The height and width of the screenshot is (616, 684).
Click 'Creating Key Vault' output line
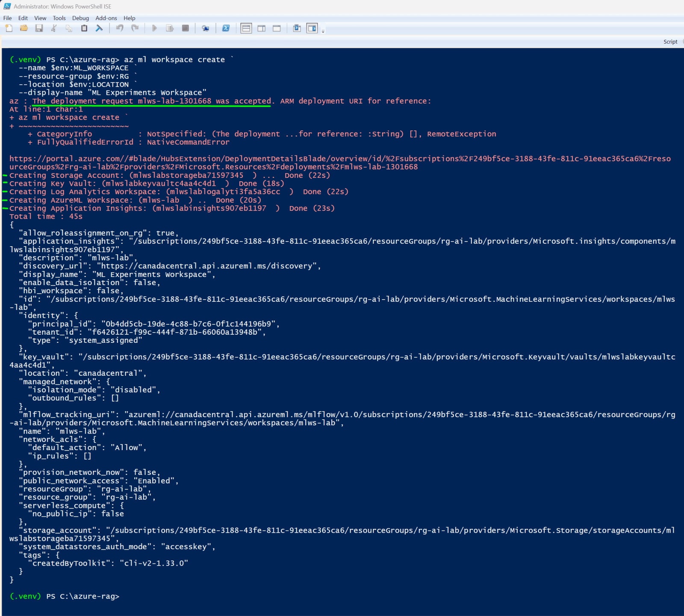[147, 183]
